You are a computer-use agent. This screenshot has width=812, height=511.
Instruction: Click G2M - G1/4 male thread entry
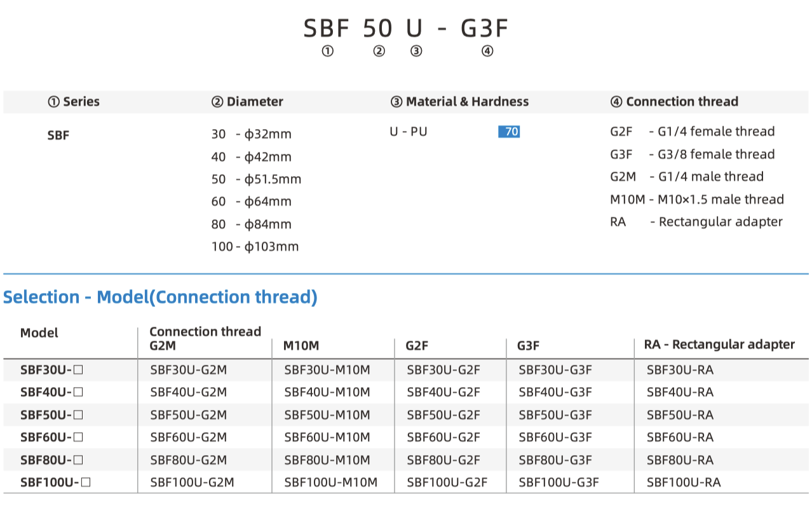point(687,177)
